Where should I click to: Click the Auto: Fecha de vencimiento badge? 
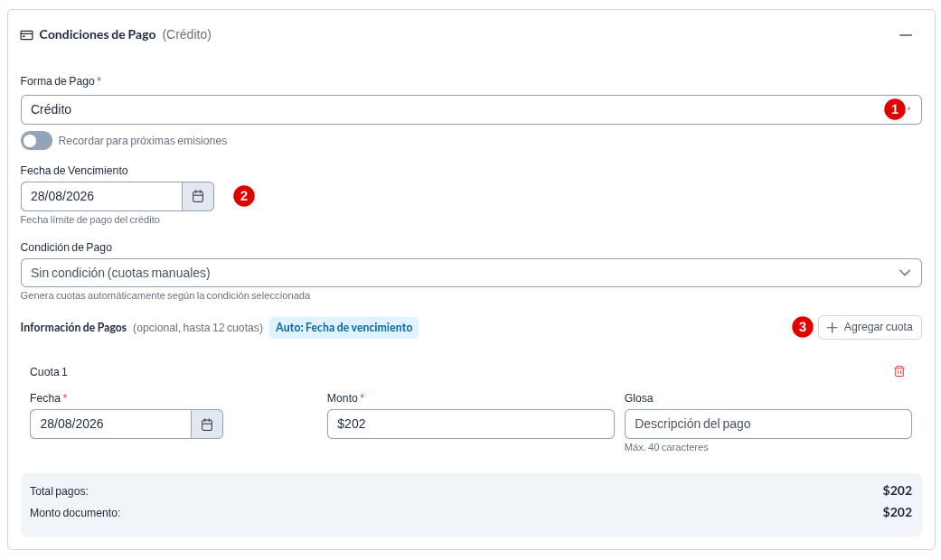coord(343,328)
